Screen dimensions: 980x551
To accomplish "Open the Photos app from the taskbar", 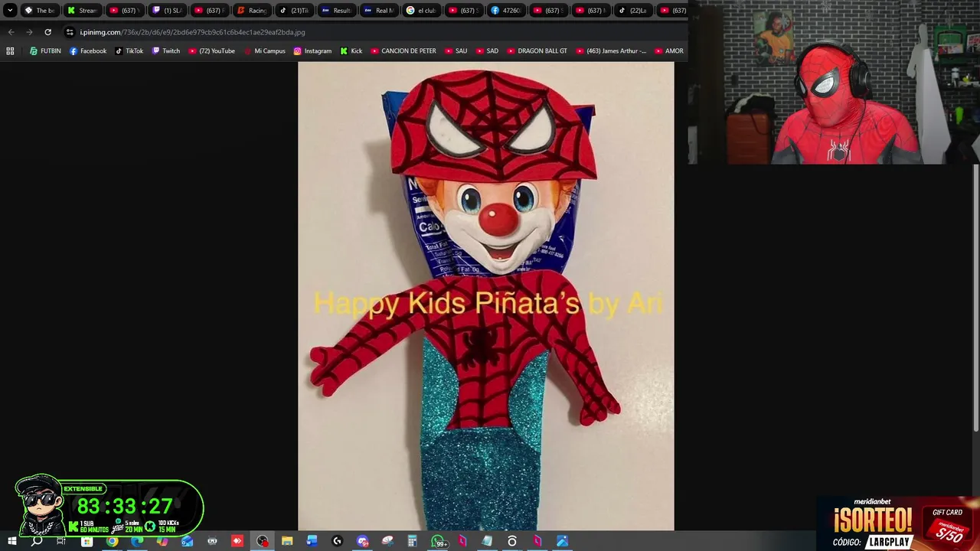I will (563, 541).
